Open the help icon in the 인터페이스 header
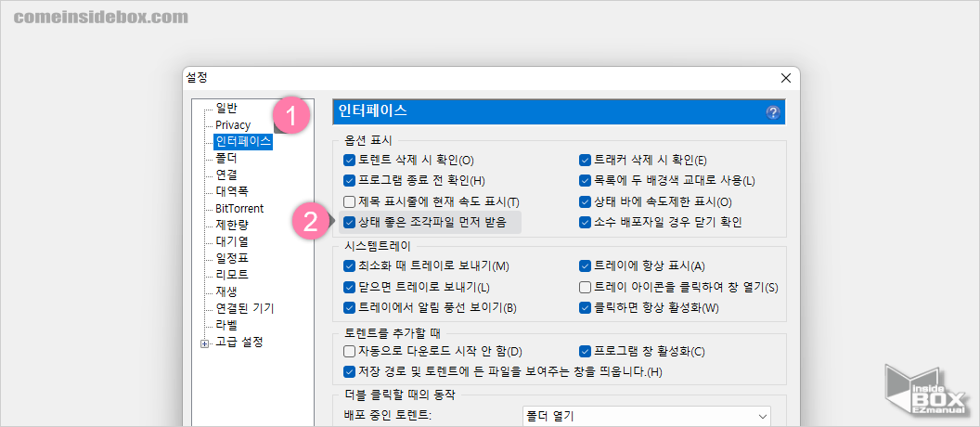The height and width of the screenshot is (427, 980). click(773, 112)
